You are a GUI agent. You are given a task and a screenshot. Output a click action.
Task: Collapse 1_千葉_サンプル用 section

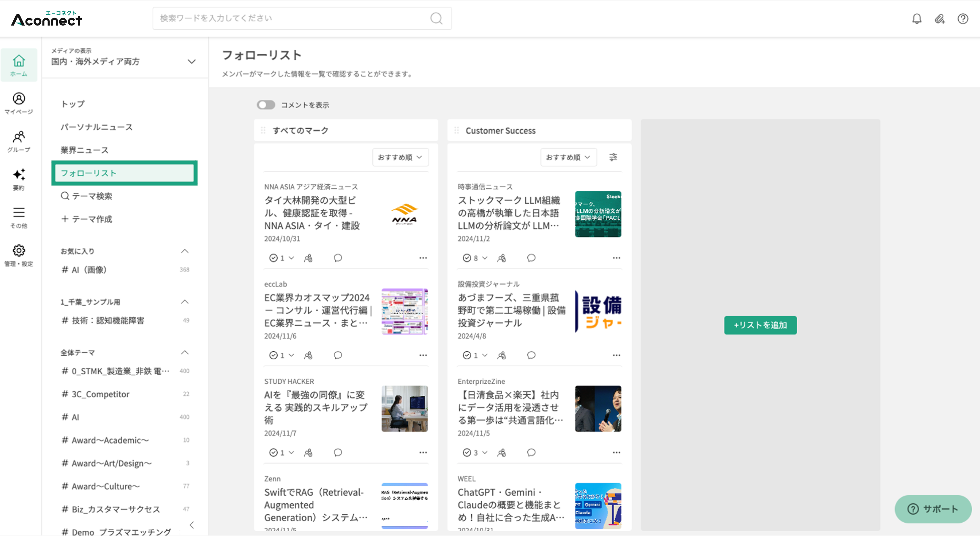click(x=185, y=302)
